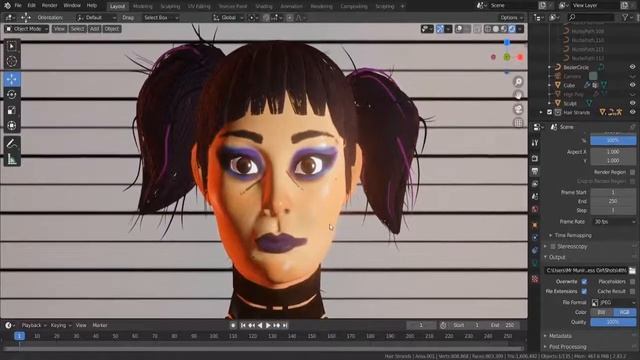640x360 pixels.
Task: Open the Render menu
Action: click(x=49, y=6)
